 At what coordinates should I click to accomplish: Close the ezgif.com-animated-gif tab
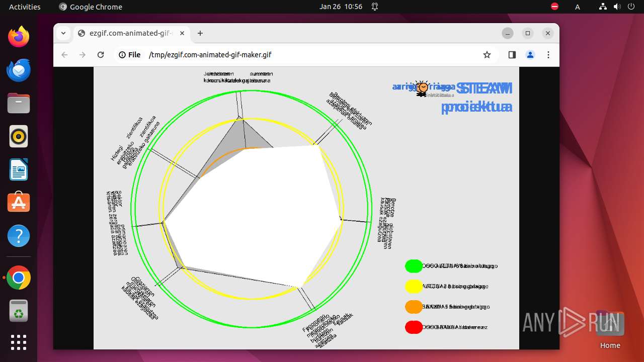(182, 33)
